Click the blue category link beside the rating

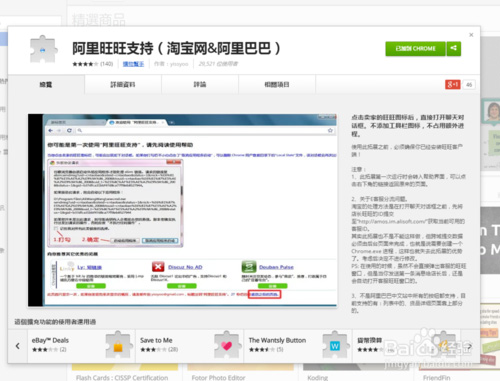[x=133, y=64]
